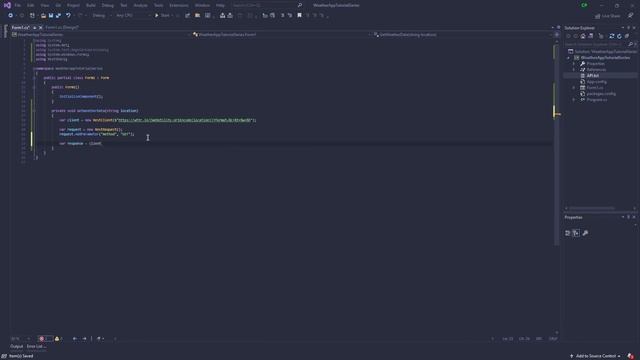Open the Build menu
The image size is (640, 360).
(x=91, y=5)
